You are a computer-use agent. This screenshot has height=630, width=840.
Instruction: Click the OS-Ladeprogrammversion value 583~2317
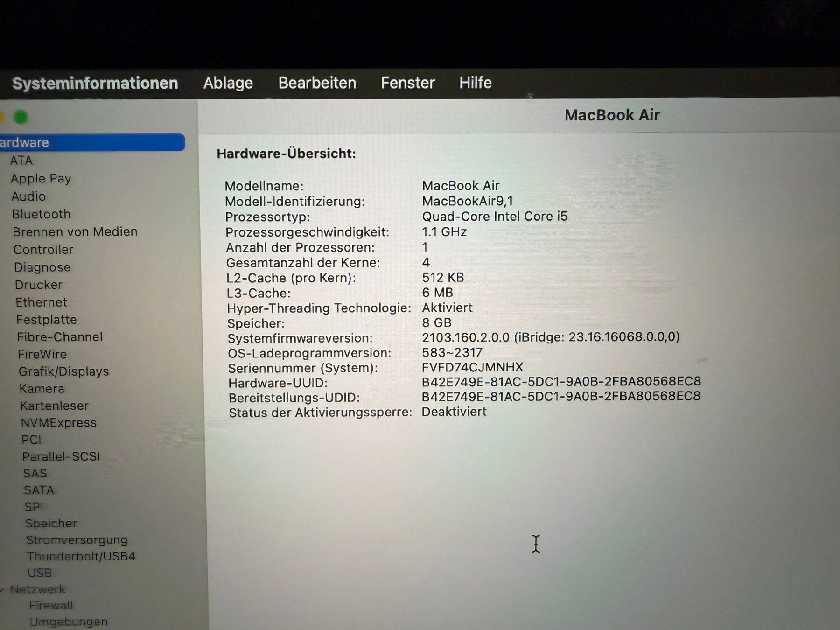click(x=452, y=352)
